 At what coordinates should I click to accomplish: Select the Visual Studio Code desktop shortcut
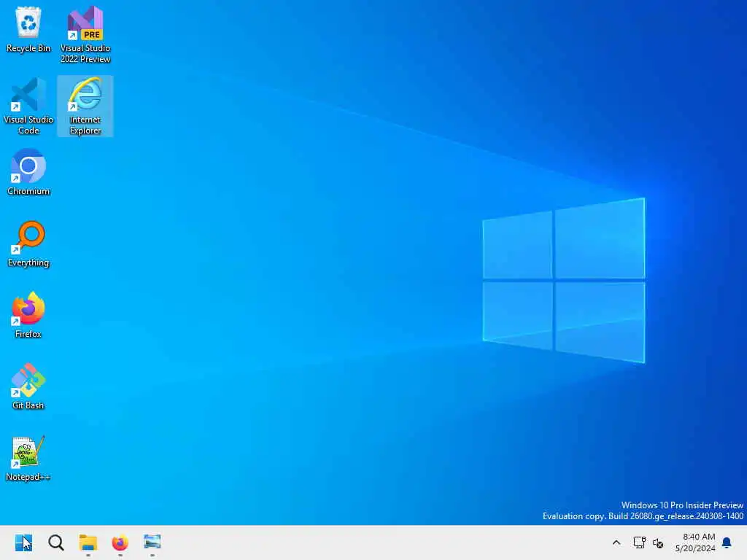[x=28, y=106]
